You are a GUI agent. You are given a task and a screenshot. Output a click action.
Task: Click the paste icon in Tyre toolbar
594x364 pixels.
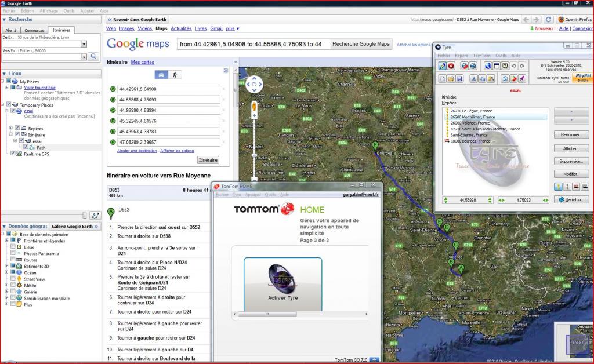point(491,78)
